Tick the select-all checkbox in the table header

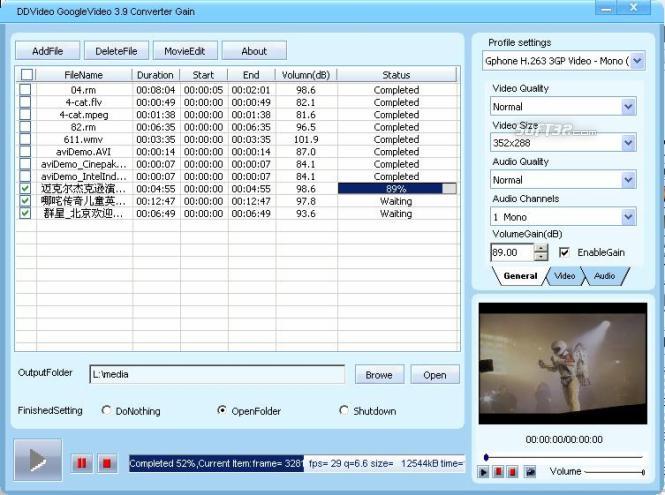(26, 75)
